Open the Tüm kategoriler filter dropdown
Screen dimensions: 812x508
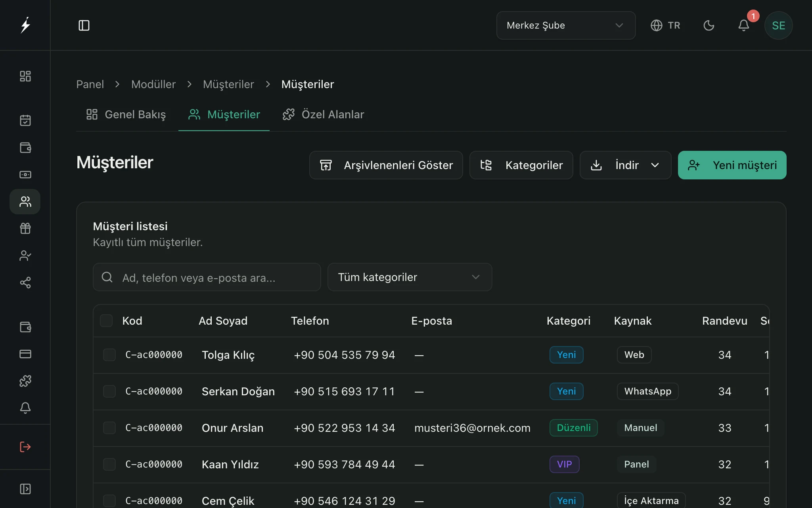point(410,277)
